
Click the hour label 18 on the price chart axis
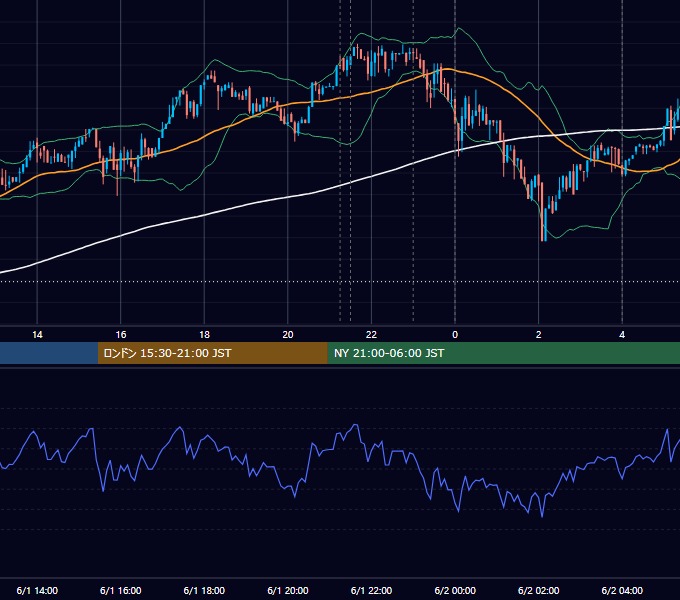(204, 335)
